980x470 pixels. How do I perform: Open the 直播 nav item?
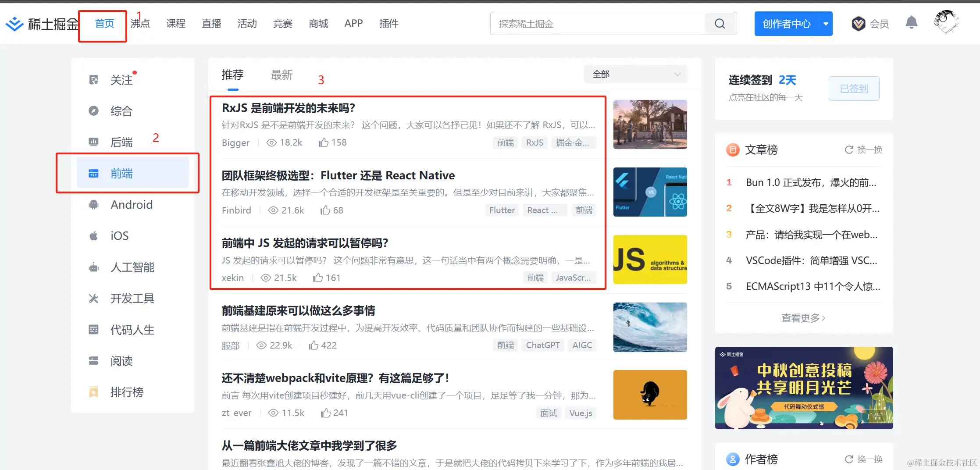click(x=211, y=24)
